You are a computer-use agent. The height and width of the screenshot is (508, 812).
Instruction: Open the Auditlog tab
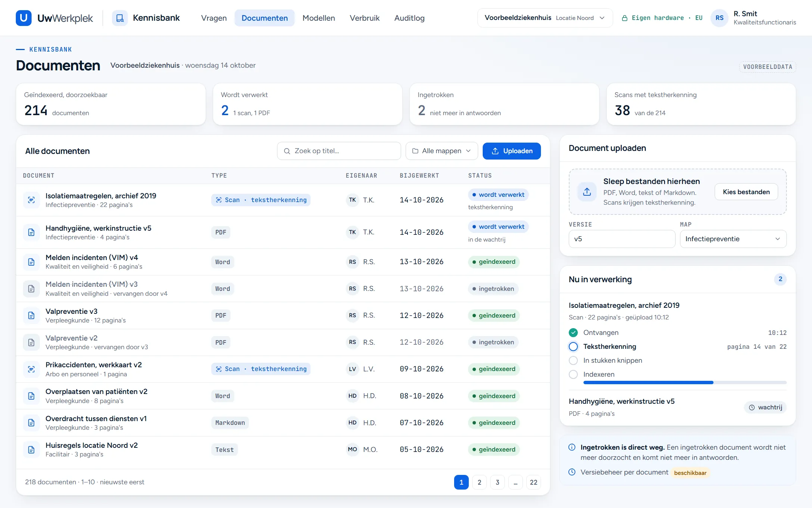[x=409, y=18]
